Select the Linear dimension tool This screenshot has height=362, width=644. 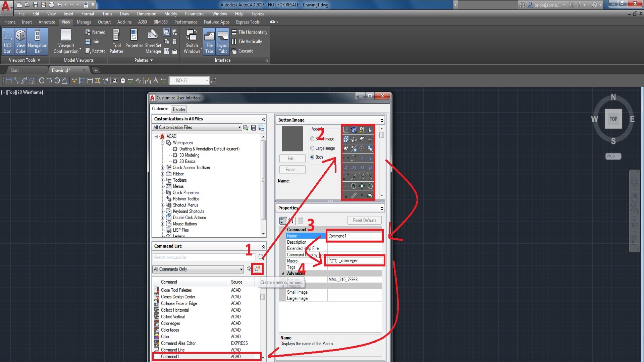pyautogui.click(x=8, y=80)
